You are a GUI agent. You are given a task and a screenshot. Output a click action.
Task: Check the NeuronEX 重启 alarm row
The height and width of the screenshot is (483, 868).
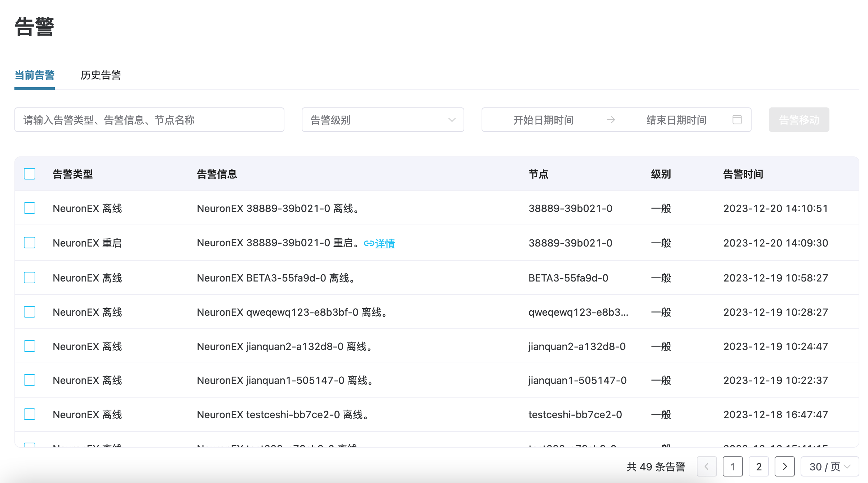(x=30, y=243)
